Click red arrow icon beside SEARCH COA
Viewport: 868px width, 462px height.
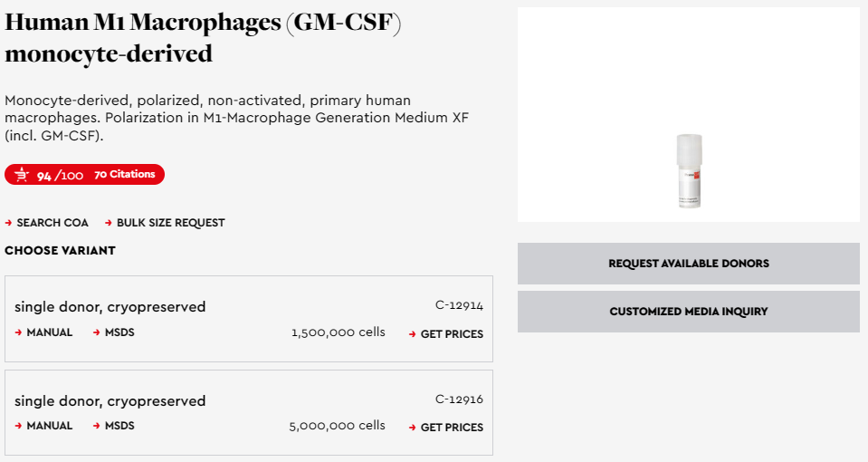8,223
